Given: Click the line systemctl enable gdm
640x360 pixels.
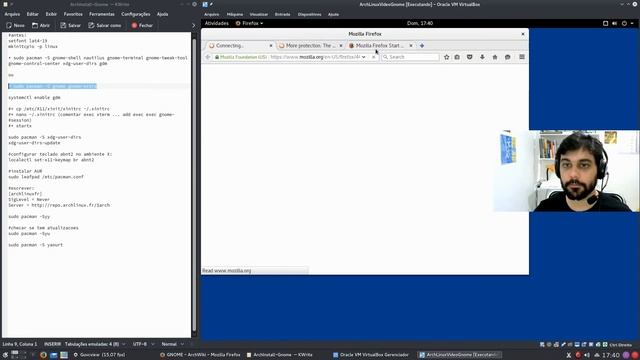Looking at the screenshot, I should pos(34,98).
